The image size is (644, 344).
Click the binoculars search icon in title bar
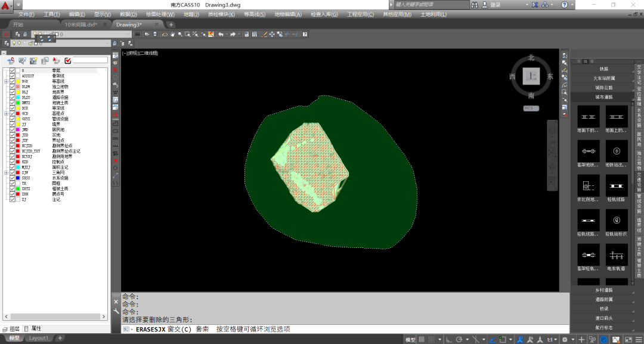click(x=475, y=5)
